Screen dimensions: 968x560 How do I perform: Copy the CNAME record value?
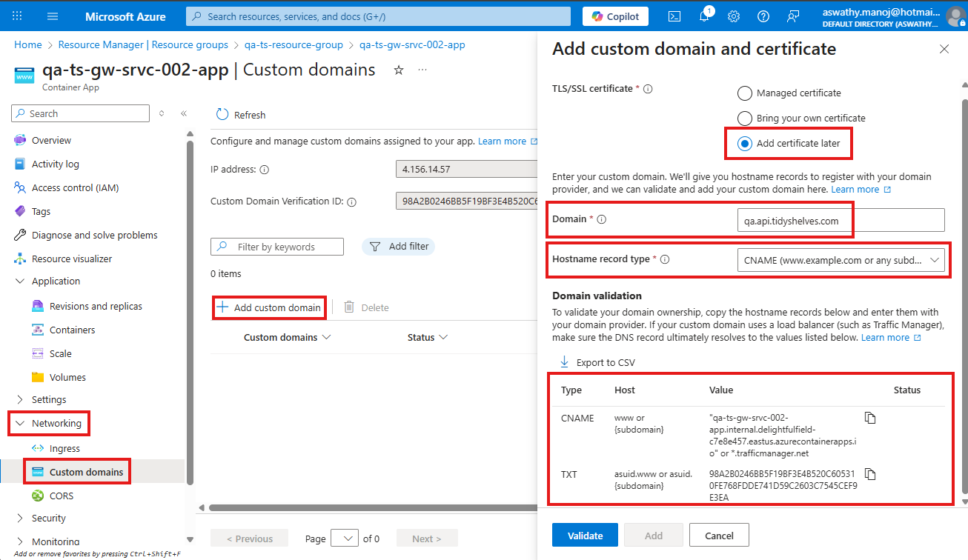[871, 418]
